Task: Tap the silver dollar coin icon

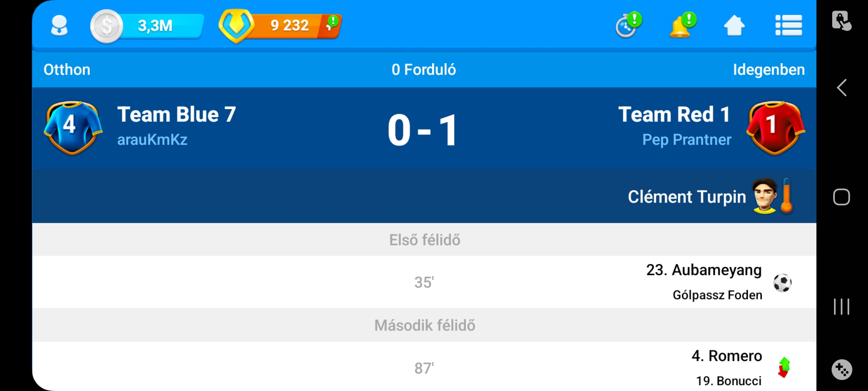Action: point(106,26)
